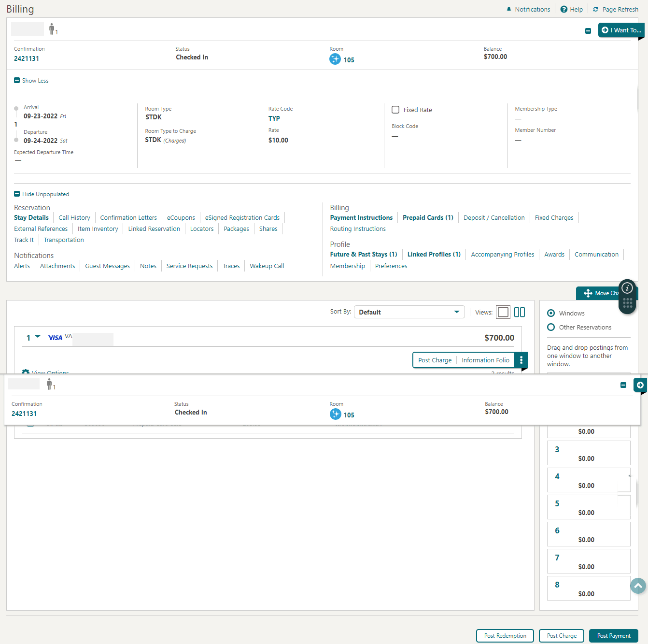Open Deposit / Cancellation link
The image size is (648, 644).
[494, 218]
